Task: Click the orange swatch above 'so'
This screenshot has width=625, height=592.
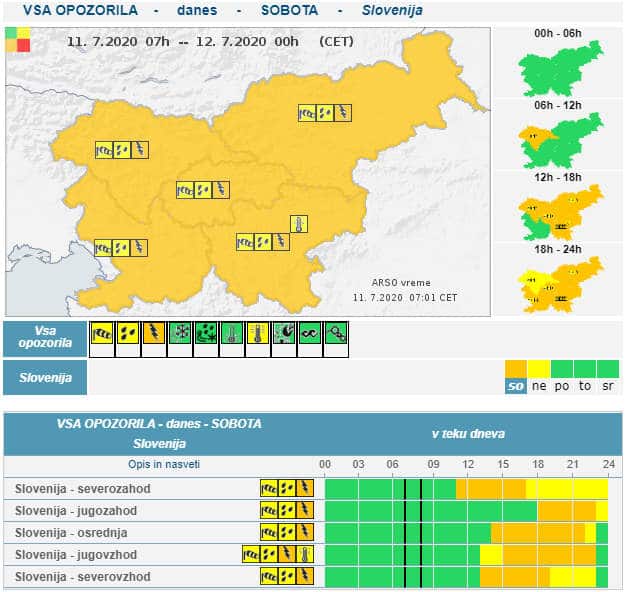Action: (x=516, y=369)
